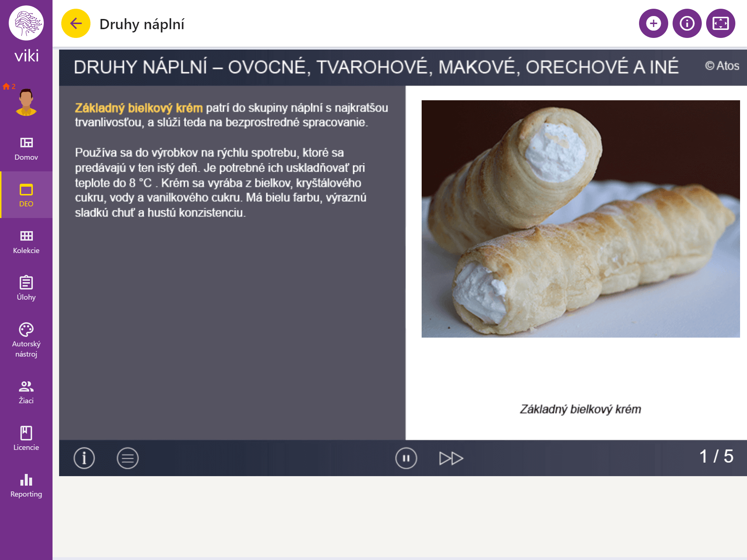Open the Reporting section
The height and width of the screenshot is (560, 747).
coord(26,485)
